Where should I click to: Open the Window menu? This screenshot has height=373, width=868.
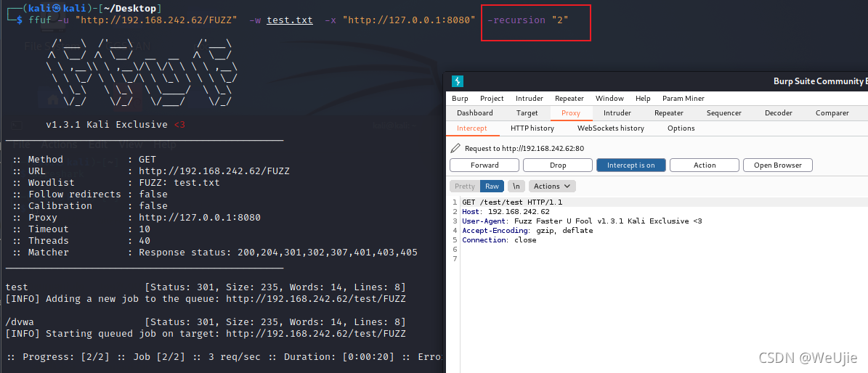click(609, 99)
